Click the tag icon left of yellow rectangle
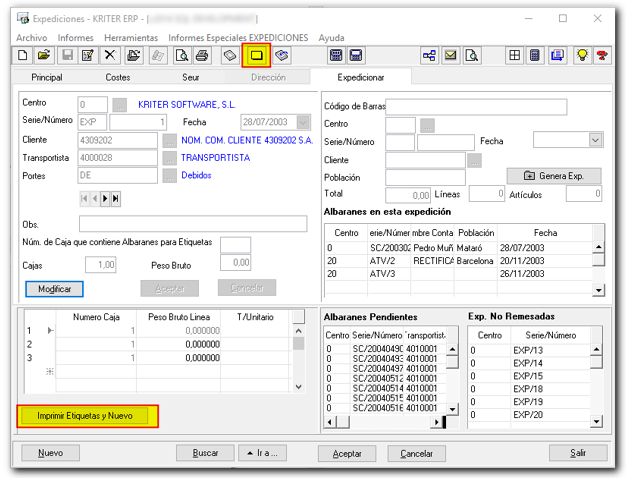The height and width of the screenshot is (478, 626). tap(230, 56)
